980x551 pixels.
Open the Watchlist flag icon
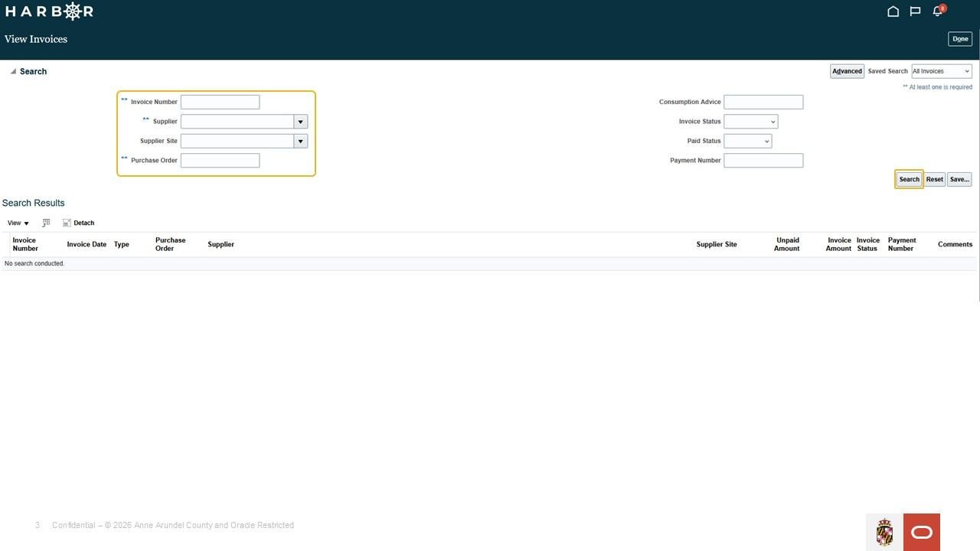[x=915, y=11]
